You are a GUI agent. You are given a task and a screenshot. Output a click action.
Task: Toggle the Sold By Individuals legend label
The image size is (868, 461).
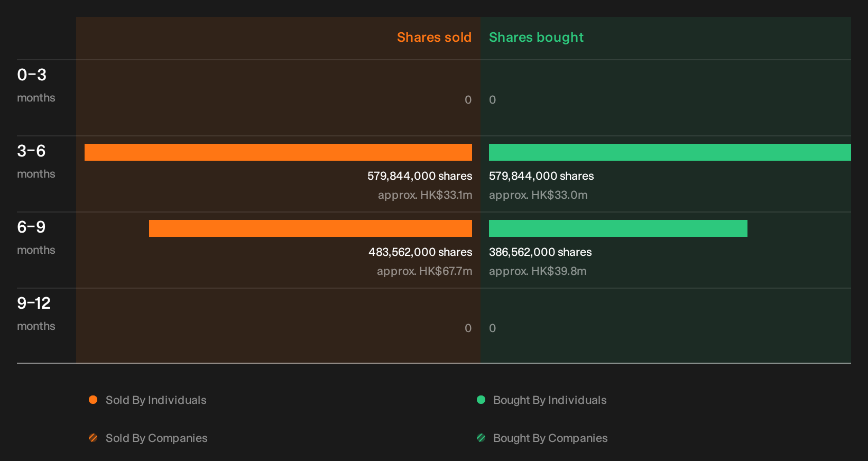tap(156, 400)
